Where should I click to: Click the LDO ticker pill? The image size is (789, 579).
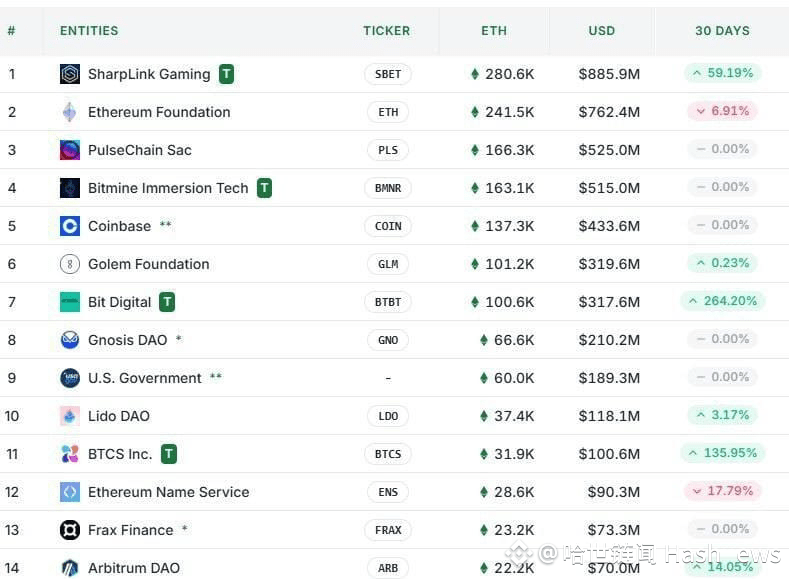[388, 416]
